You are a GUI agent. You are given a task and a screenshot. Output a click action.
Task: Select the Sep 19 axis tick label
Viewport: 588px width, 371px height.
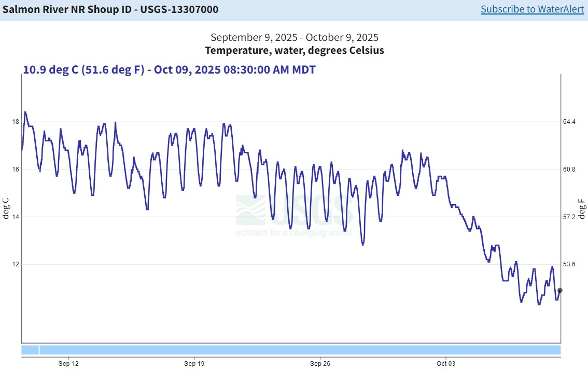tap(194, 363)
